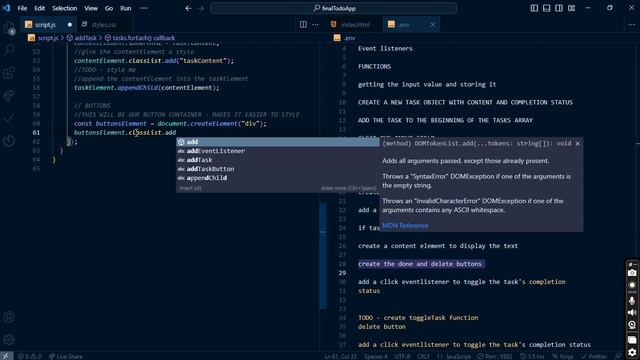Open the Explorer view in activity bar

point(9,29)
